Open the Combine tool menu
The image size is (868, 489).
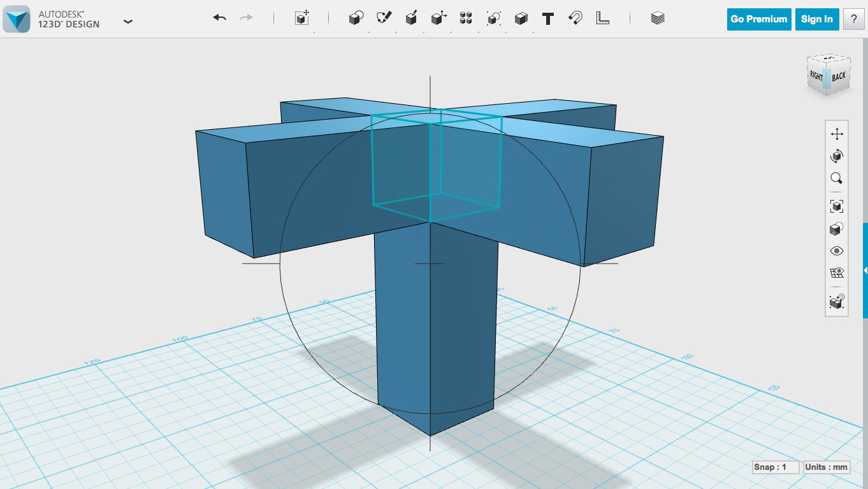(x=521, y=18)
